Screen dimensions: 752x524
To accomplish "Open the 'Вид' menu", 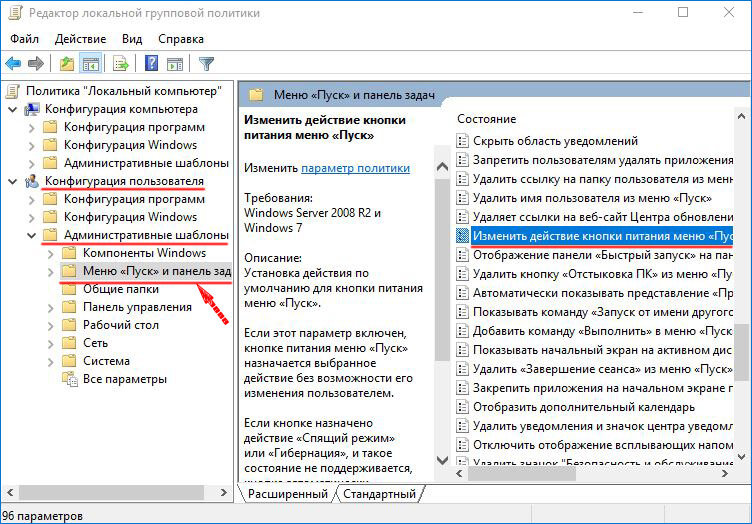I will pos(132,39).
